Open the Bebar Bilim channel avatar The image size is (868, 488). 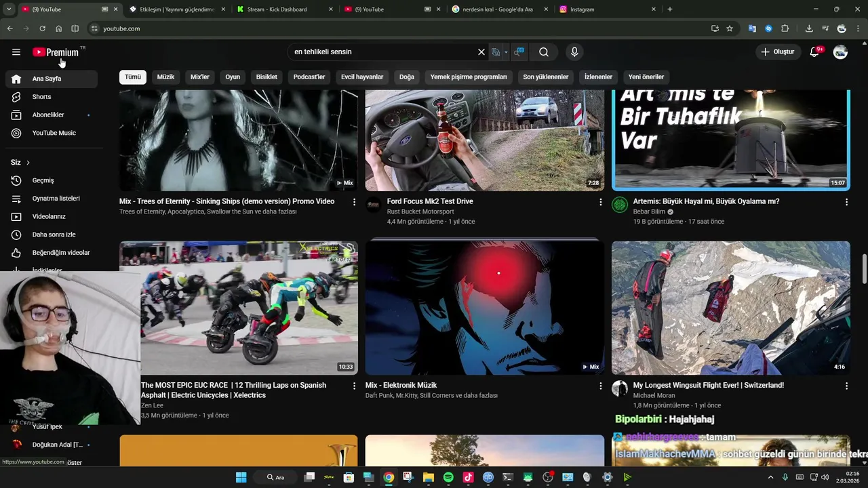click(x=620, y=205)
